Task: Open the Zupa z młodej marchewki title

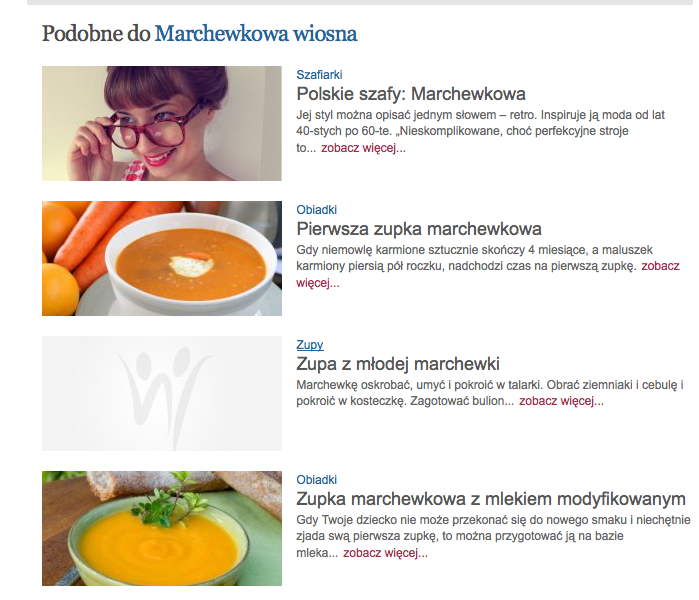Action: coord(398,364)
